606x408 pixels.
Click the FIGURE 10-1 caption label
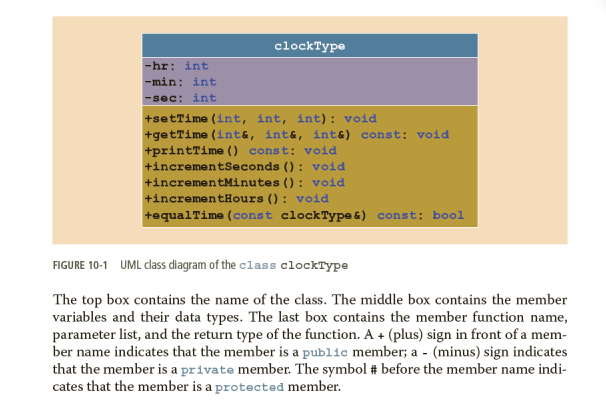coord(80,265)
